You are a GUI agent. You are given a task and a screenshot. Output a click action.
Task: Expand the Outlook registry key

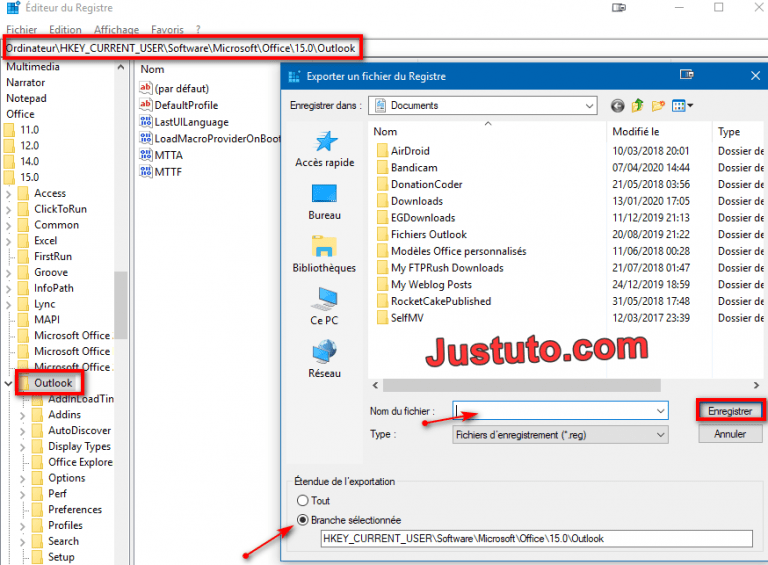tap(9, 383)
